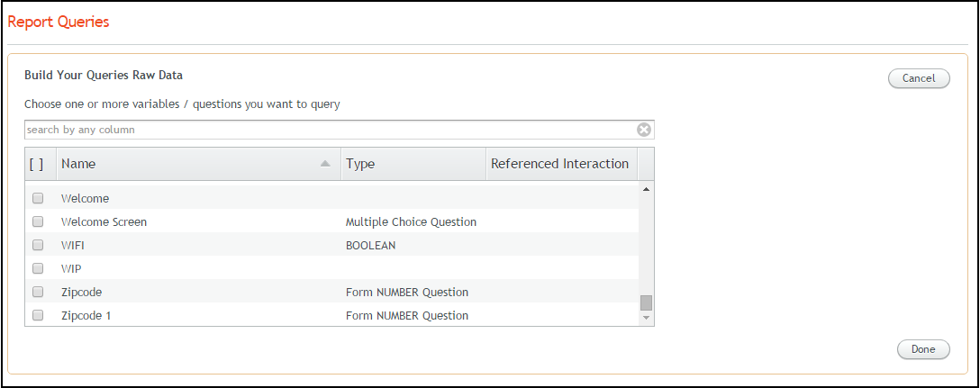980x388 pixels.
Task: Toggle select-all brackets in table header
Action: coord(36,165)
